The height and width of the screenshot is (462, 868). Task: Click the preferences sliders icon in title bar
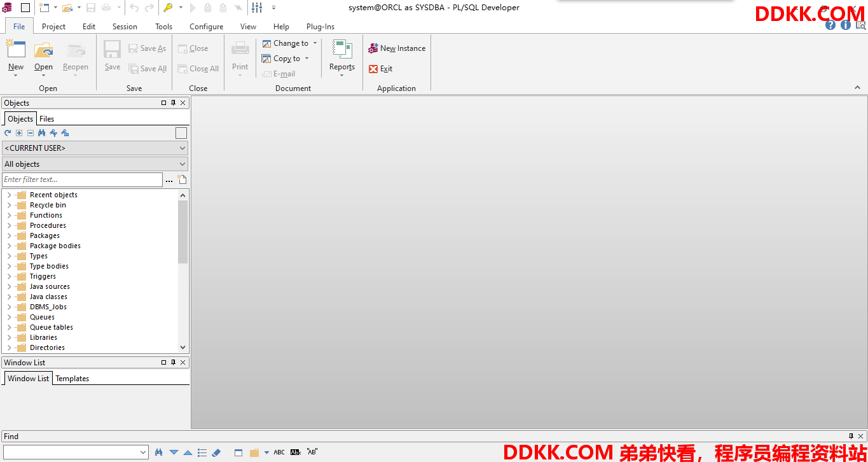(257, 8)
